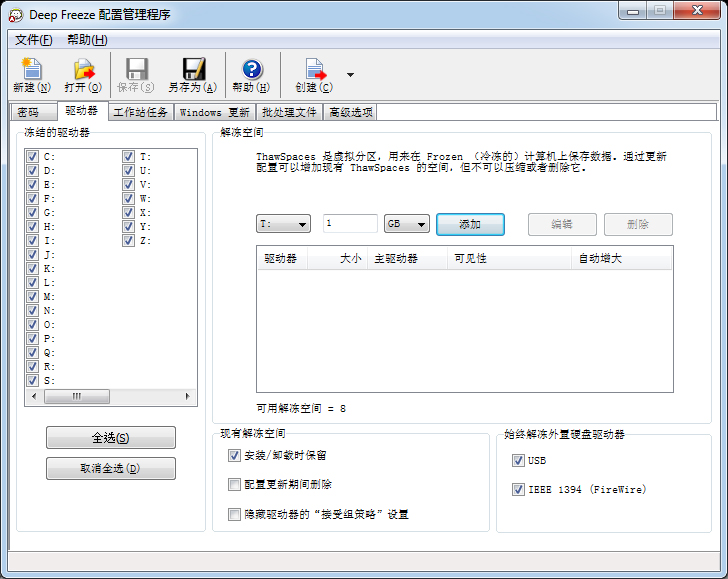Viewport: 728px width, 579px height.
Task: Toggle the M: drive checkbox
Action: 32,296
